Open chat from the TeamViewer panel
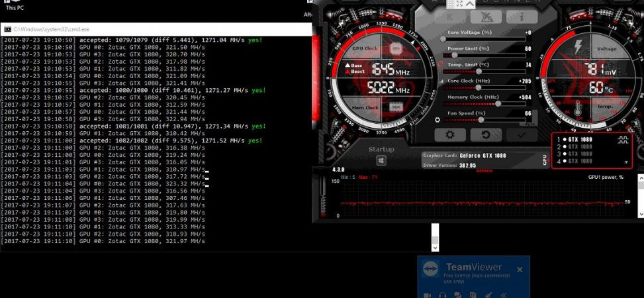 (x=458, y=295)
